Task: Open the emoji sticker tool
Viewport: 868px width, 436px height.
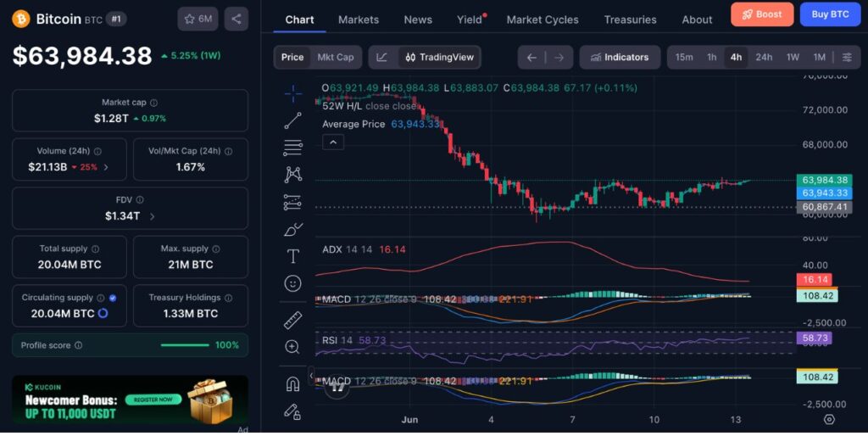Action: click(292, 283)
